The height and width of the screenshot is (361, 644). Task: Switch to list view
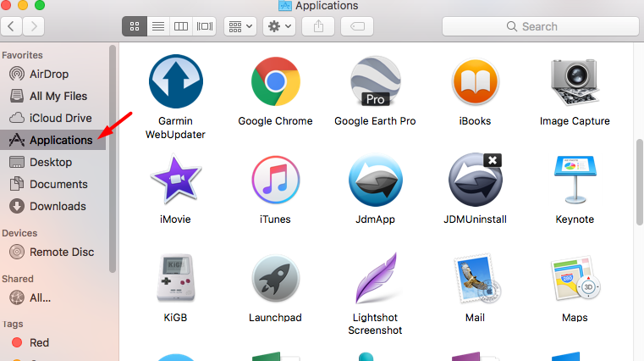(x=158, y=27)
